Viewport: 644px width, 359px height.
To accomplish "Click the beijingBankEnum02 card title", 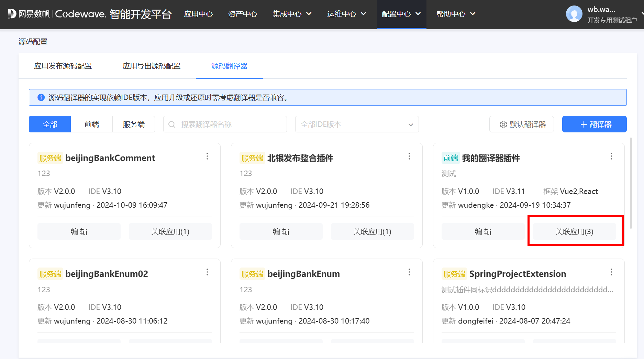I will (107, 274).
